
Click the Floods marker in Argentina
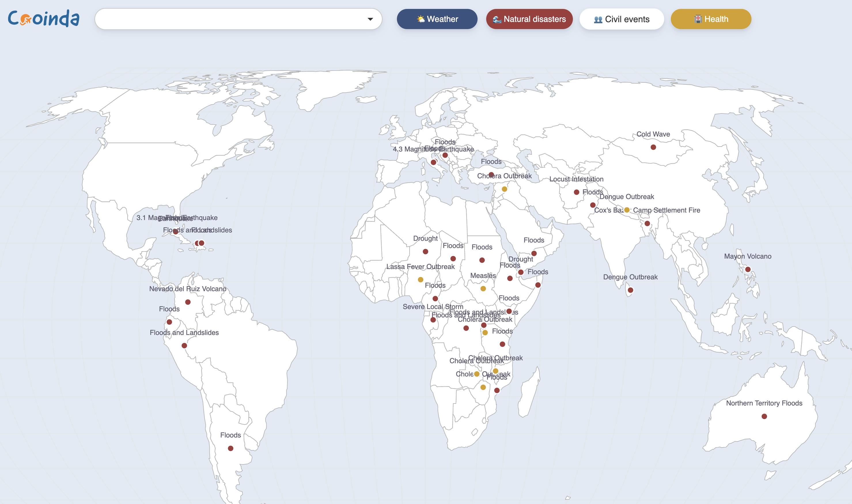[x=231, y=448]
